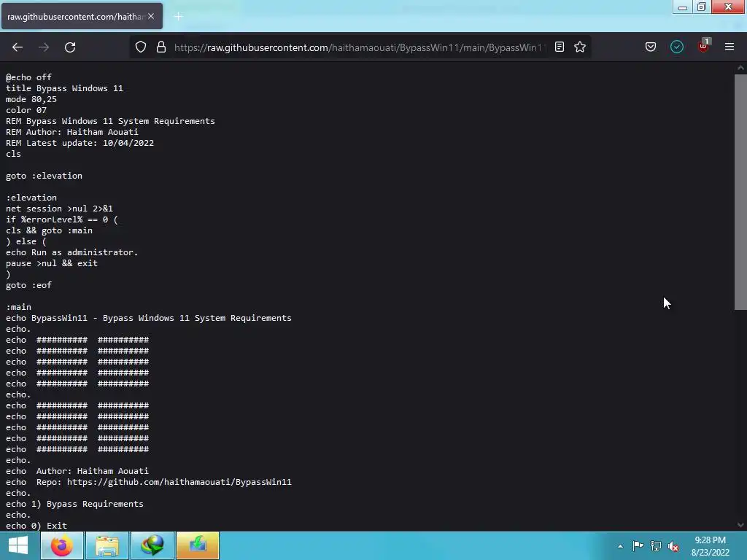Open the yellow download app on taskbar
The height and width of the screenshot is (560, 747).
point(198,545)
